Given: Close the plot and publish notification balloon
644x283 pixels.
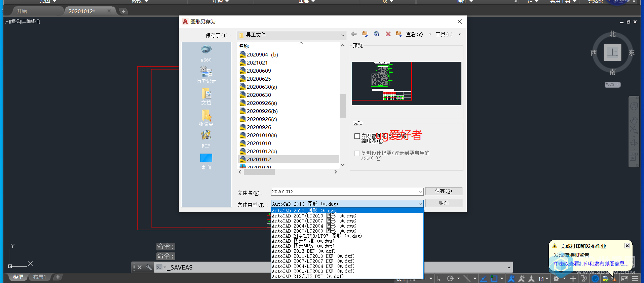Looking at the screenshot, I should click(x=627, y=246).
